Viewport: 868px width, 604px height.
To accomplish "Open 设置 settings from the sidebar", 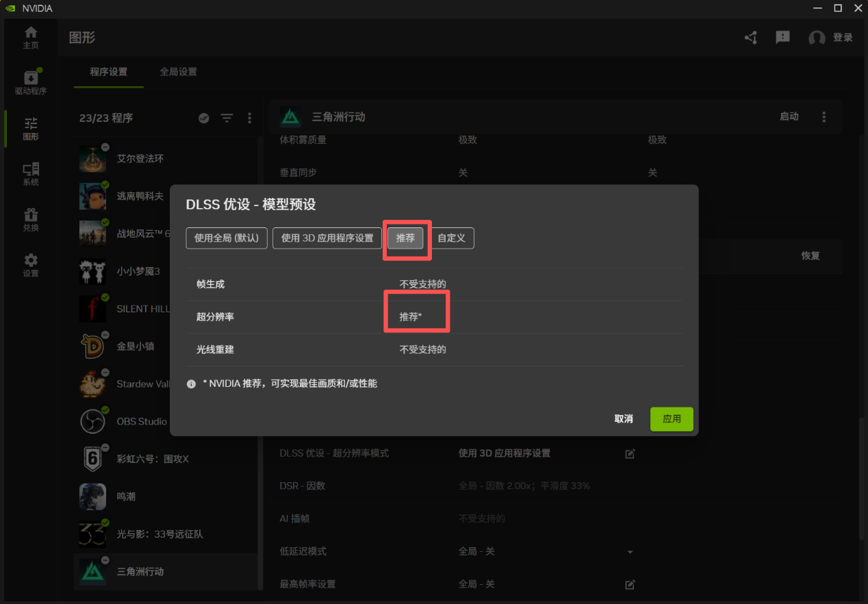I will point(31,265).
